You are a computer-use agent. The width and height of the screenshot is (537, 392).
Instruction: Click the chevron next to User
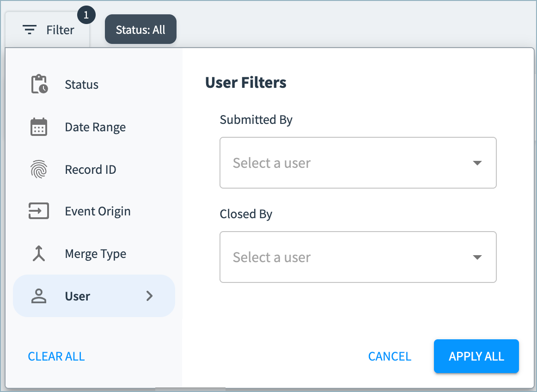149,296
